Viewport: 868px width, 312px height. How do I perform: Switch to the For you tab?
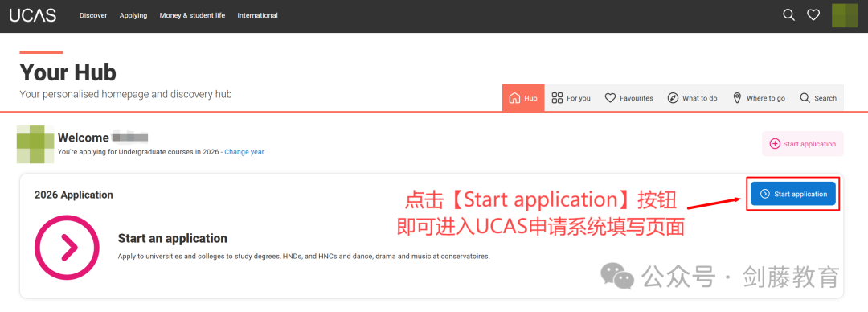coord(571,98)
